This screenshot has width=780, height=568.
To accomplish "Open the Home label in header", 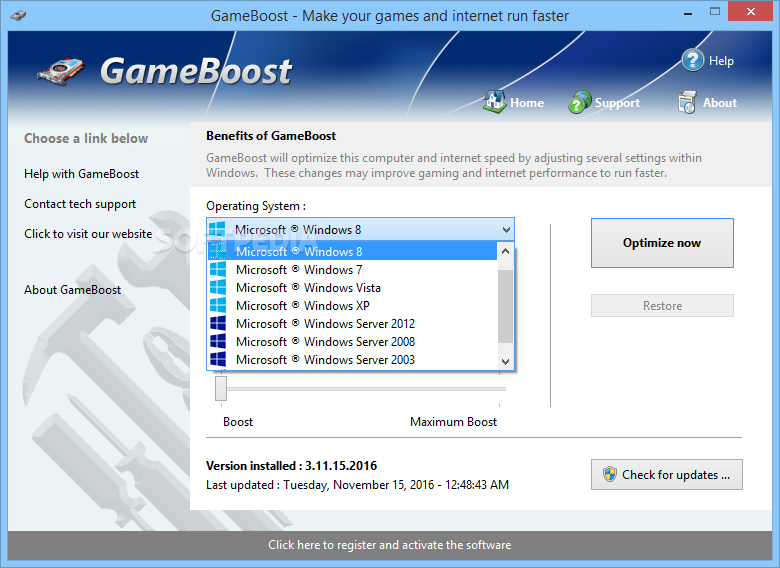I will [x=527, y=103].
